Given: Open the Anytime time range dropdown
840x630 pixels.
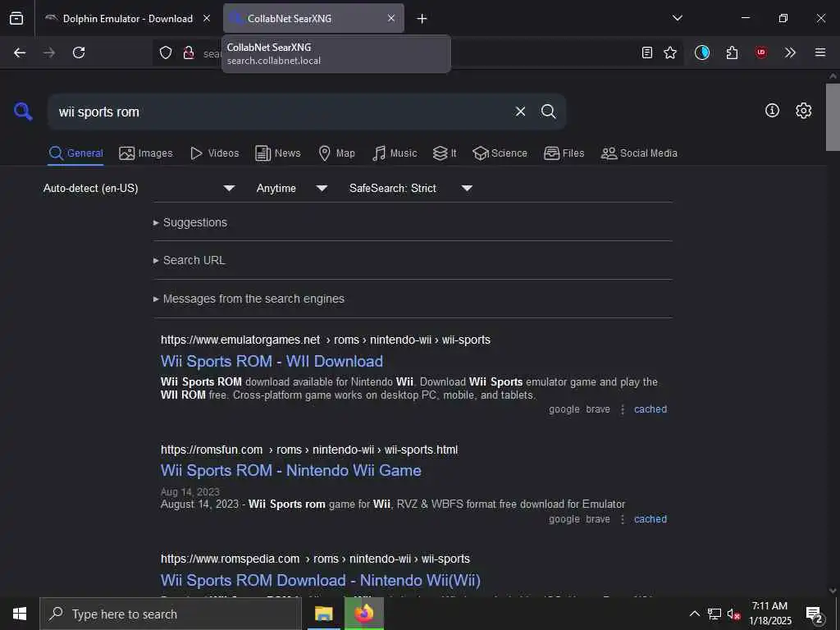Looking at the screenshot, I should click(x=291, y=188).
